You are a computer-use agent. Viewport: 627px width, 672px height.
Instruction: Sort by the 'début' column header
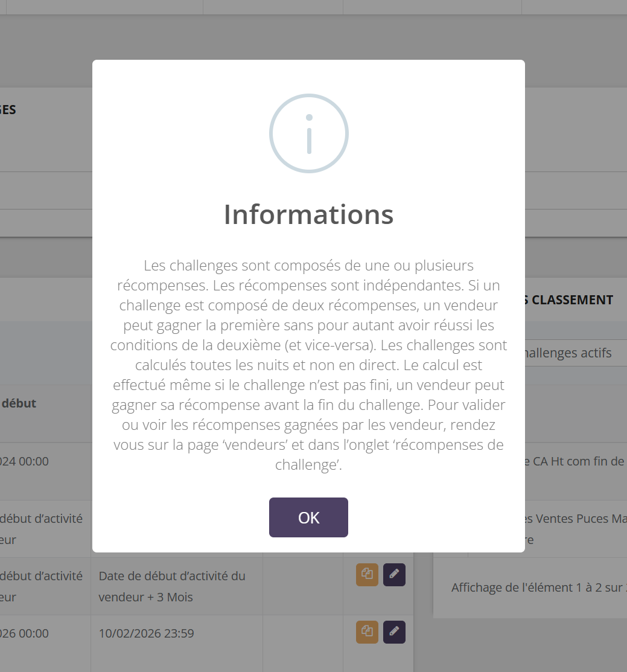[19, 403]
